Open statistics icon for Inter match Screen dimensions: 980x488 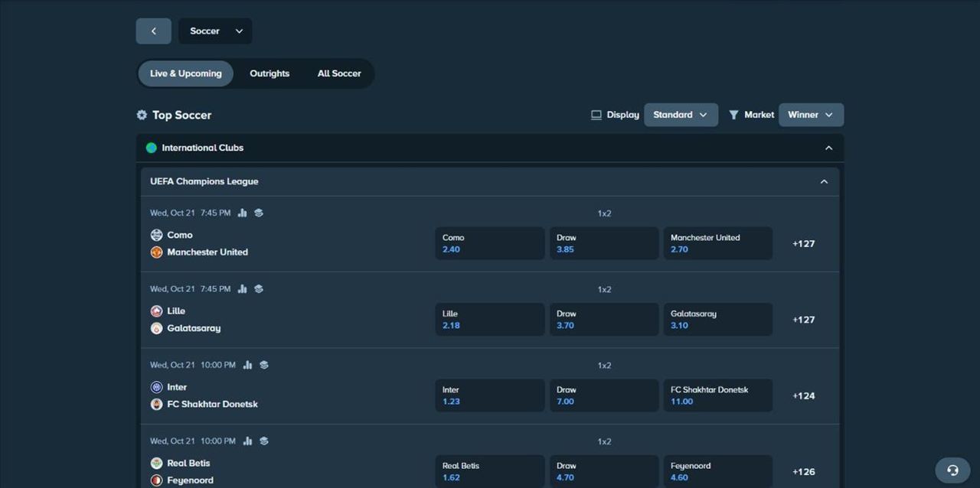pyautogui.click(x=247, y=365)
